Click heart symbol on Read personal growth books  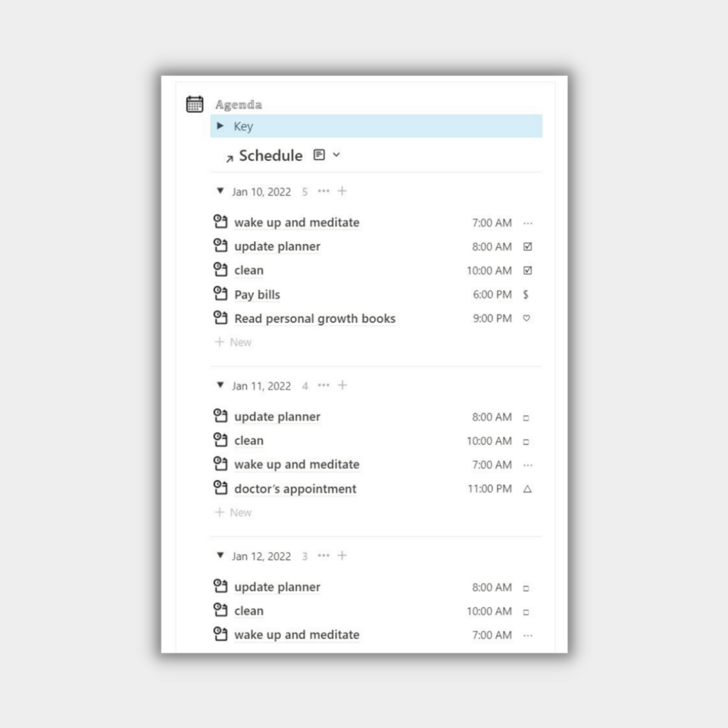[x=527, y=318]
